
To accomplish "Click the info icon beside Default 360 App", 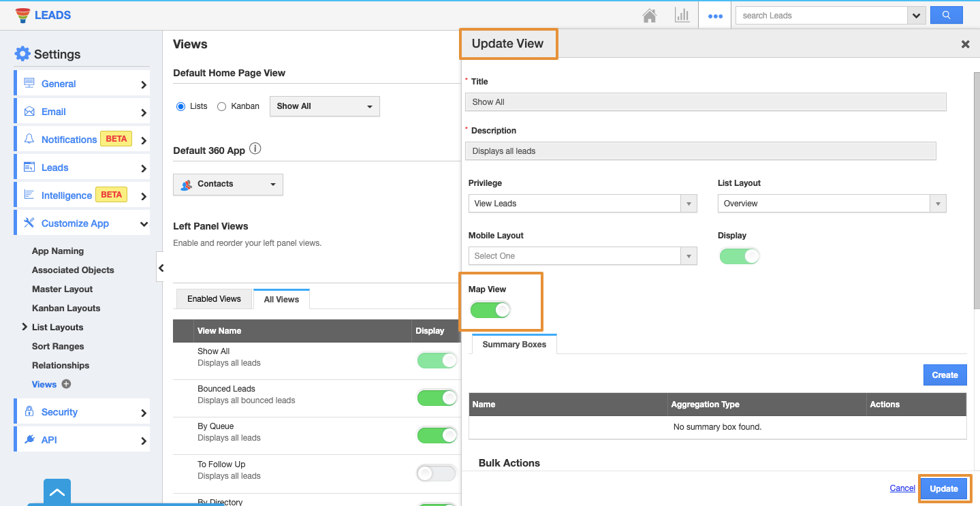I will coord(255,149).
